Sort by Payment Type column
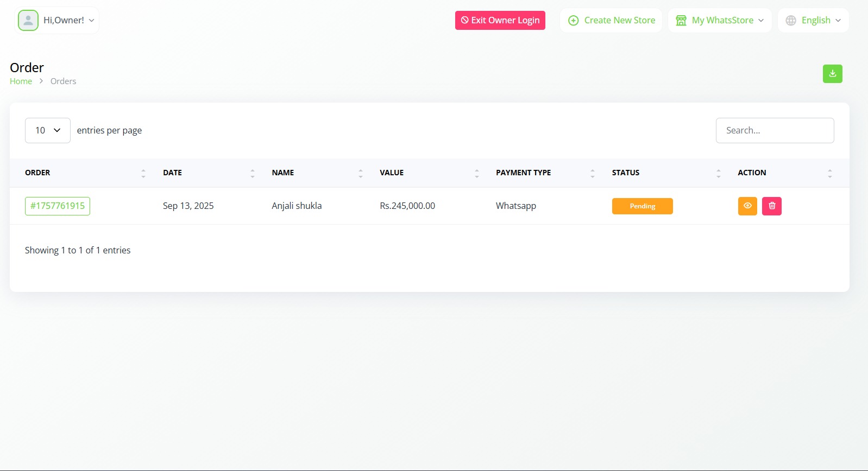 pyautogui.click(x=593, y=173)
